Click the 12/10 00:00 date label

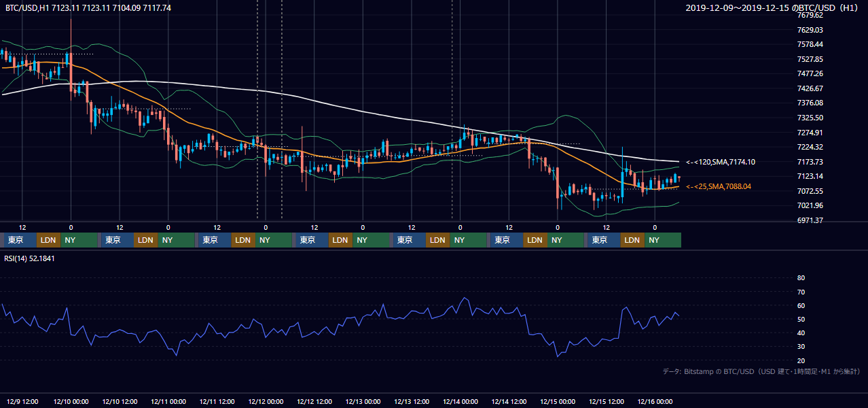click(x=71, y=401)
